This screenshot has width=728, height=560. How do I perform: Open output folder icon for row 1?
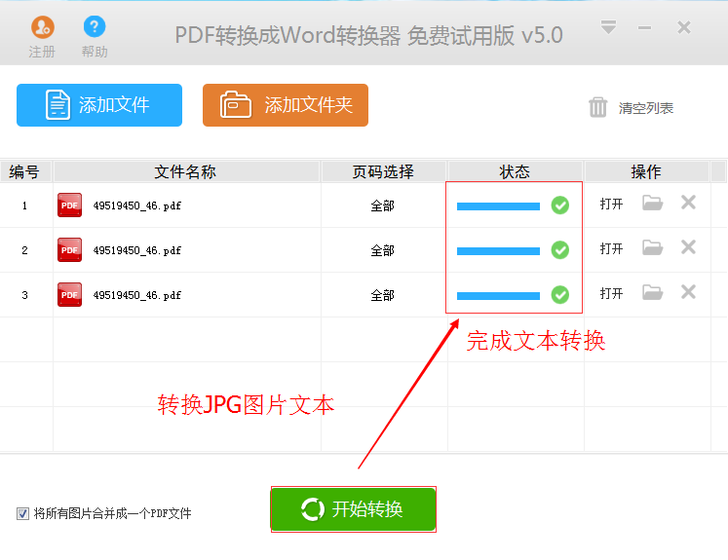click(652, 203)
